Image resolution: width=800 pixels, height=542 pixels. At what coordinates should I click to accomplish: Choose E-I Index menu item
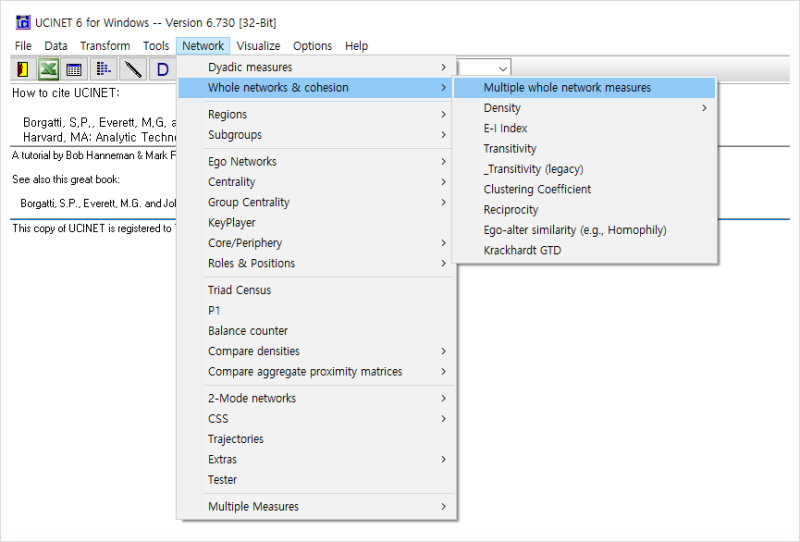tap(585, 129)
